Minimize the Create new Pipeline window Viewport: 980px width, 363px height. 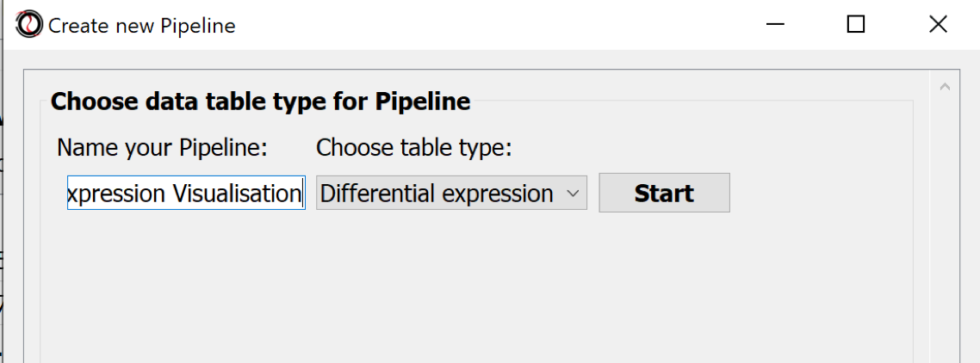pyautogui.click(x=776, y=25)
